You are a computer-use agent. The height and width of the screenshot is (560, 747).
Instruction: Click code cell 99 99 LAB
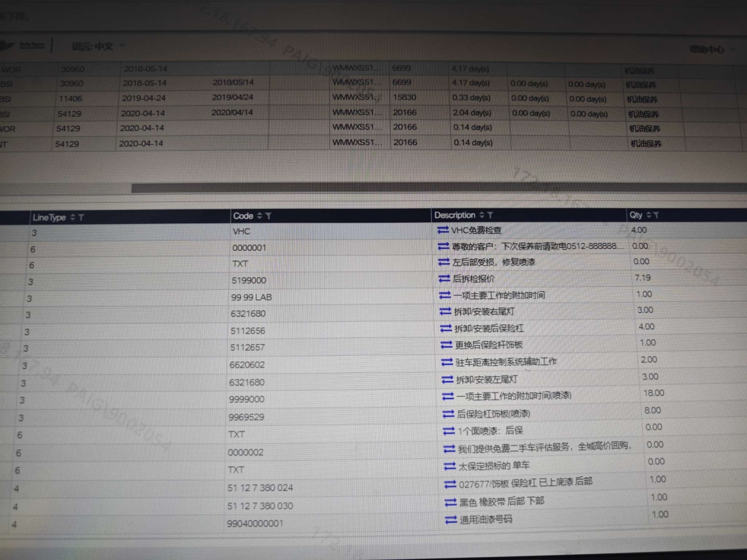click(x=251, y=297)
